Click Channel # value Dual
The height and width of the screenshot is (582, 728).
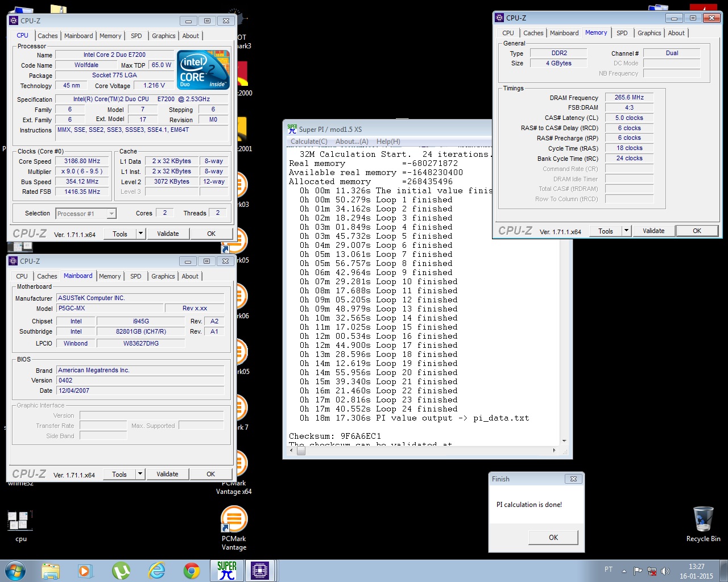[672, 53]
